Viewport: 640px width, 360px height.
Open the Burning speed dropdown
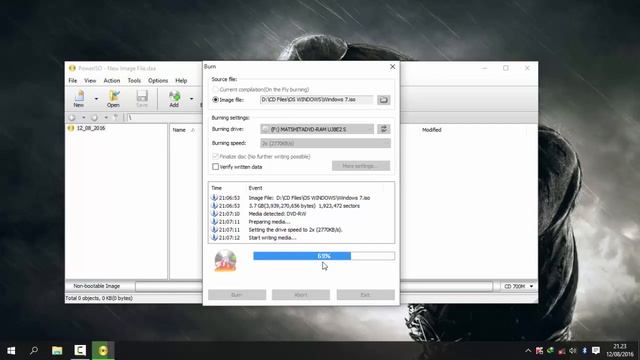[x=325, y=143]
